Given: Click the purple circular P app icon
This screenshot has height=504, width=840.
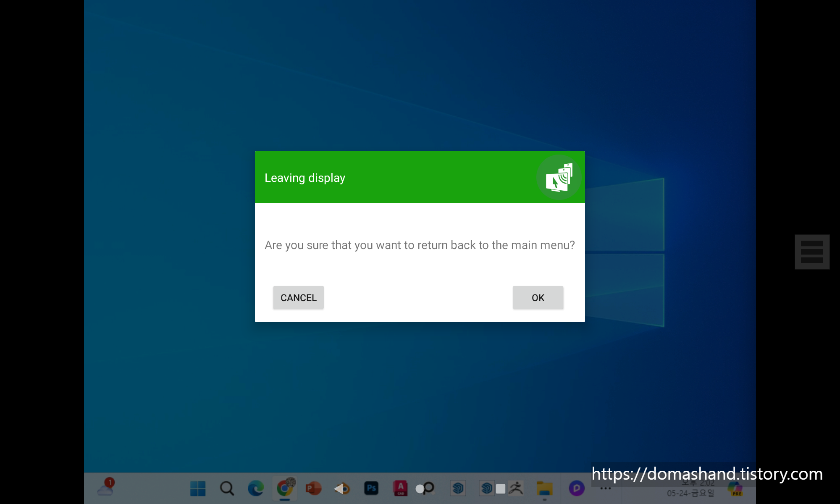Looking at the screenshot, I should pyautogui.click(x=576, y=488).
